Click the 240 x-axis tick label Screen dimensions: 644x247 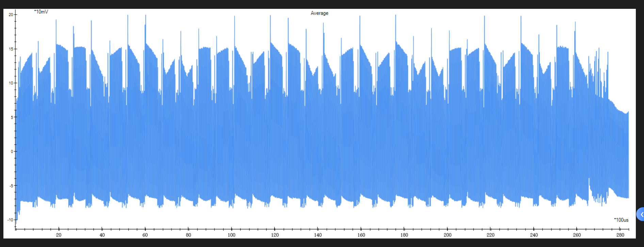point(534,235)
